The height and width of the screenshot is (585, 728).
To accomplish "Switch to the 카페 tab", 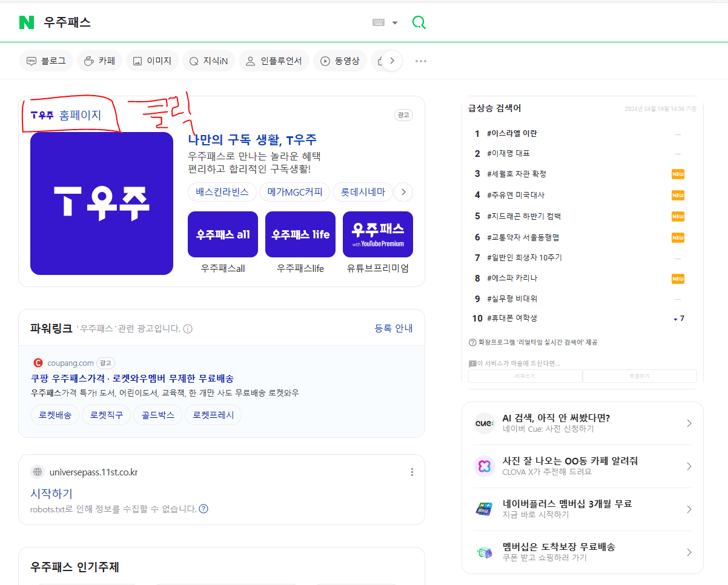I will pos(99,61).
